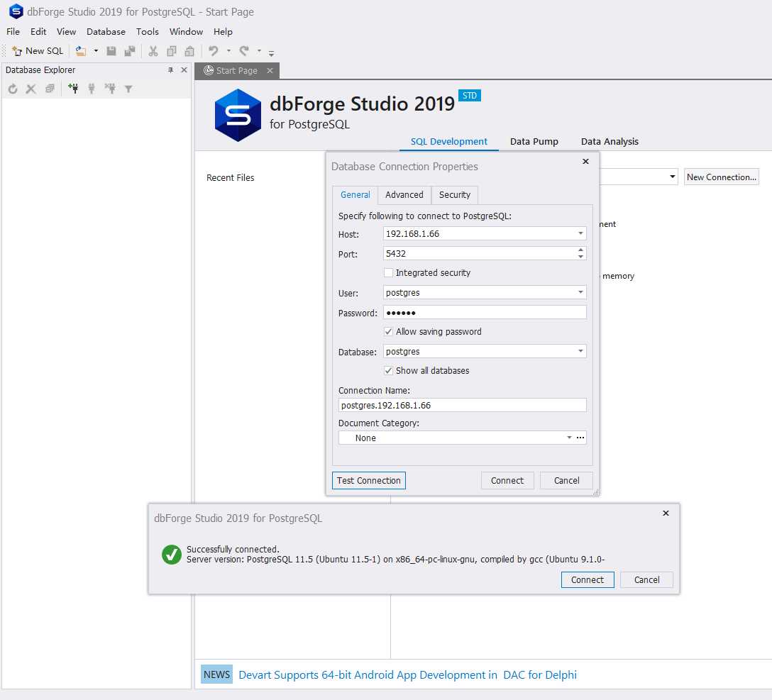Click the Copy icon in the toolbar
Screen dimensions: 772x700
tap(171, 50)
